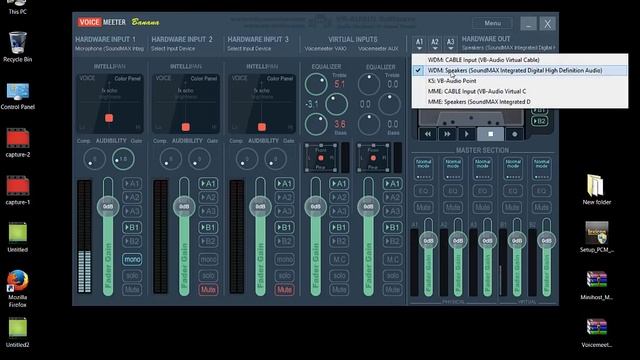Mute the A2 master bus
This screenshot has height=360, width=640.
[x=453, y=207]
